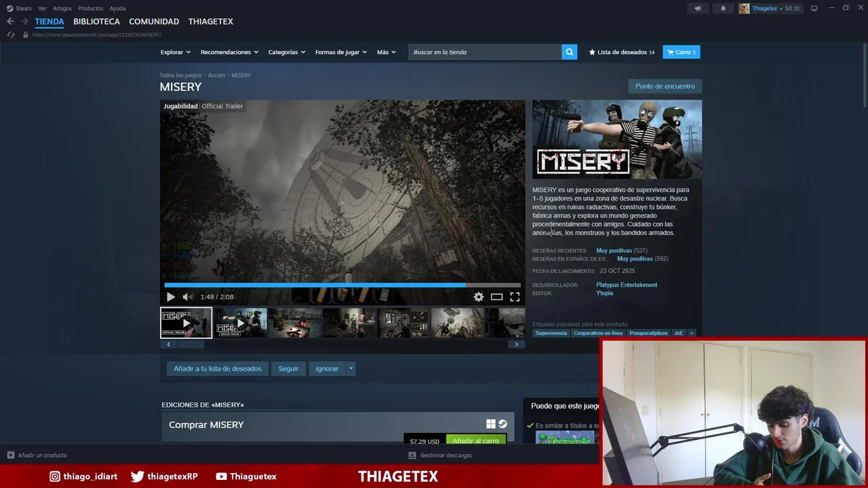Open the Acción breadcrumb link

(216, 75)
